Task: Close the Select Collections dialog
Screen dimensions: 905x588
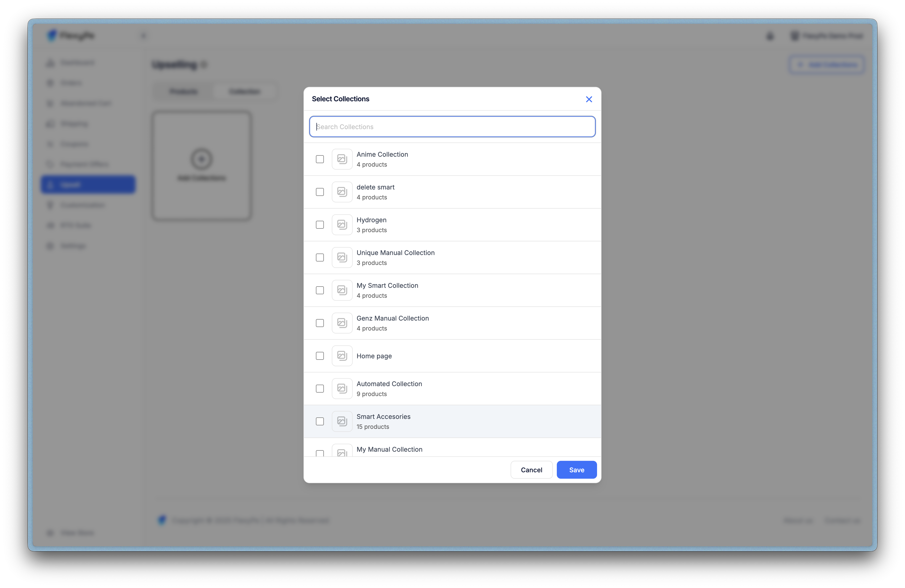Action: pos(589,99)
